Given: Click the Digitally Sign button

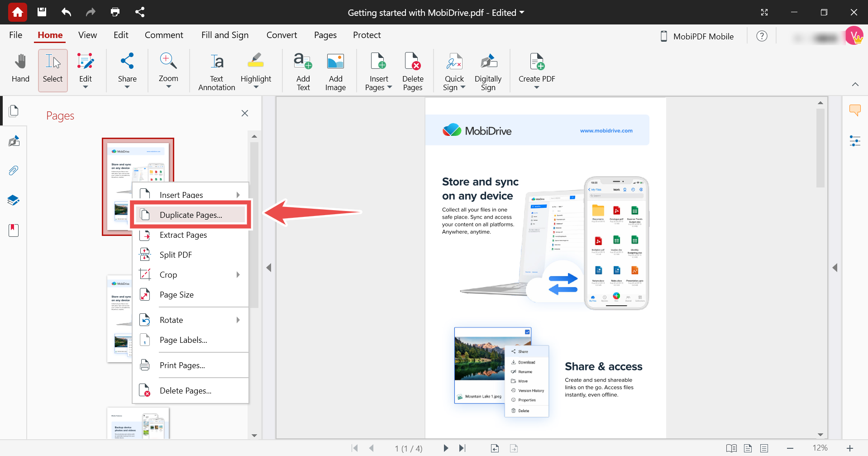Looking at the screenshot, I should pos(488,72).
